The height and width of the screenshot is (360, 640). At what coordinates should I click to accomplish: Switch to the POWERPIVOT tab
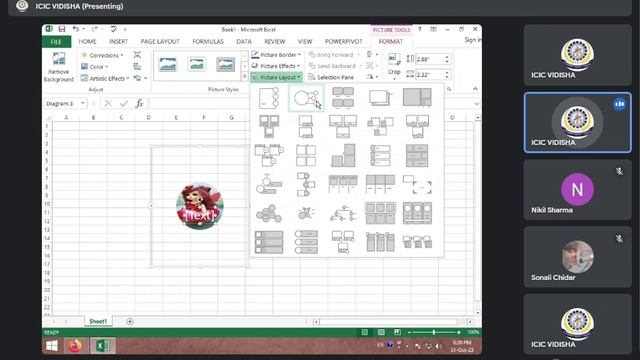click(343, 42)
